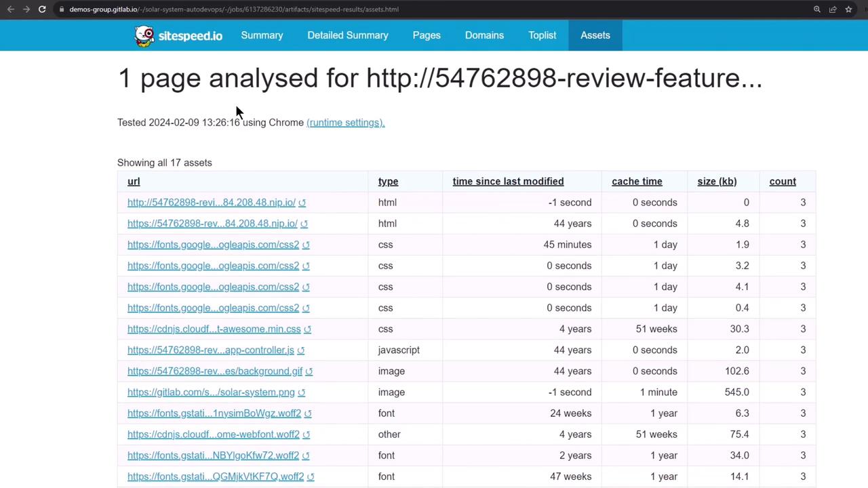Click the icon beside the https://54762898-rev...nip.io/ link

coord(304,224)
